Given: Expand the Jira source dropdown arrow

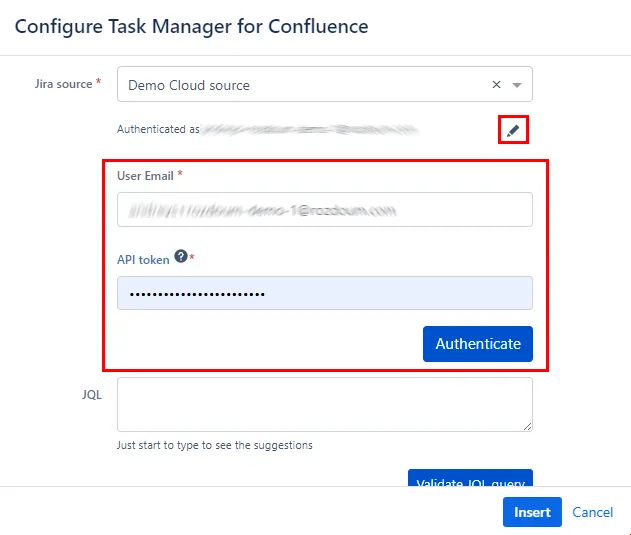Looking at the screenshot, I should [517, 85].
